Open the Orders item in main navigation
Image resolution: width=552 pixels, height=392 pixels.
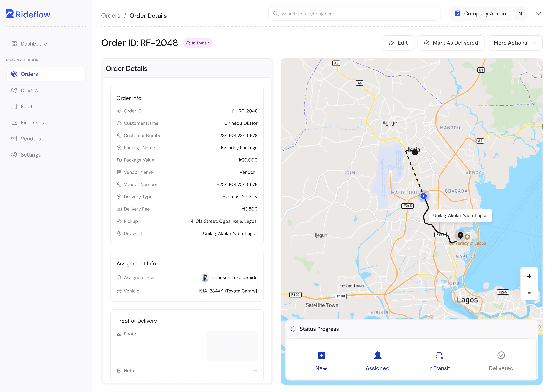[29, 74]
